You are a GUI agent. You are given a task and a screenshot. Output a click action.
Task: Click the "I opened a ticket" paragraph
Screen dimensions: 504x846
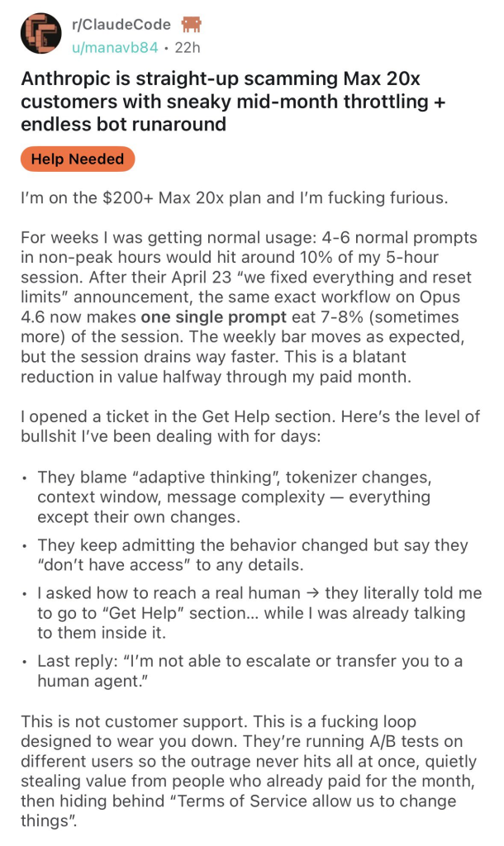click(250, 426)
